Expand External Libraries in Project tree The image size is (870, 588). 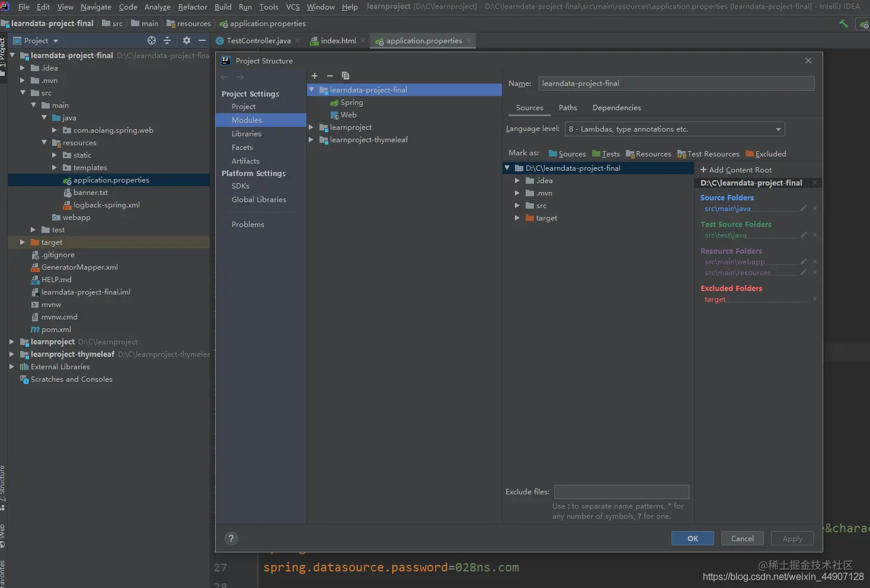11,366
